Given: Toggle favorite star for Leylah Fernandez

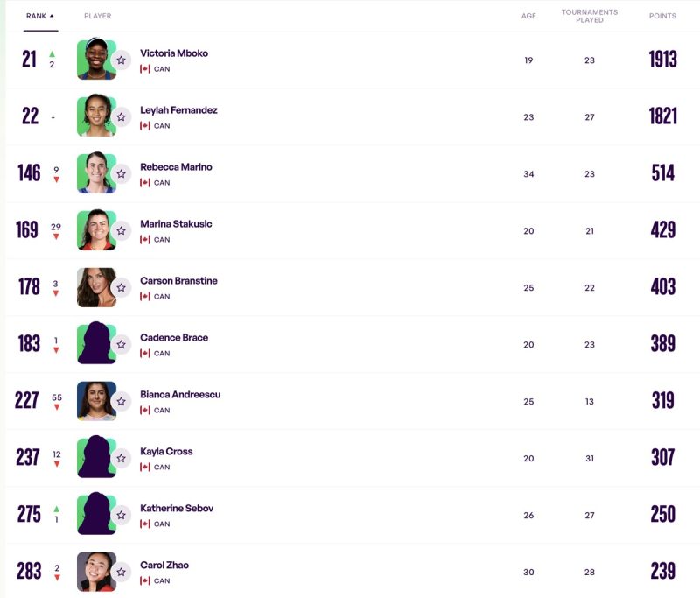Looking at the screenshot, I should pos(122,117).
